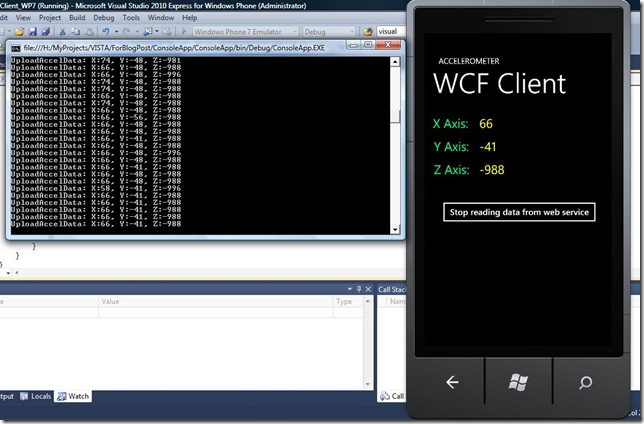Image resolution: width=644 pixels, height=424 pixels.
Task: Click Watch panel scrollbar up arrow
Action: 368,301
